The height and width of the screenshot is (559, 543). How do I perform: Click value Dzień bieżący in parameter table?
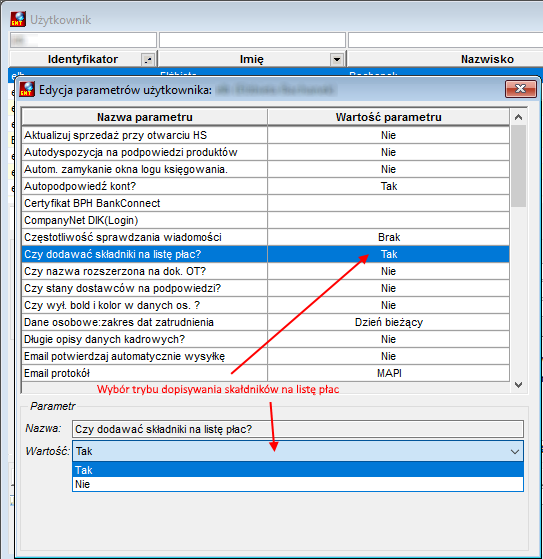(389, 322)
